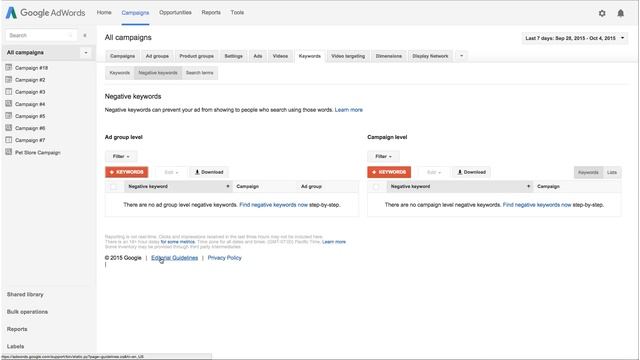Switch campaign level view to Keywords
The width and height of the screenshot is (640, 360).
click(588, 172)
